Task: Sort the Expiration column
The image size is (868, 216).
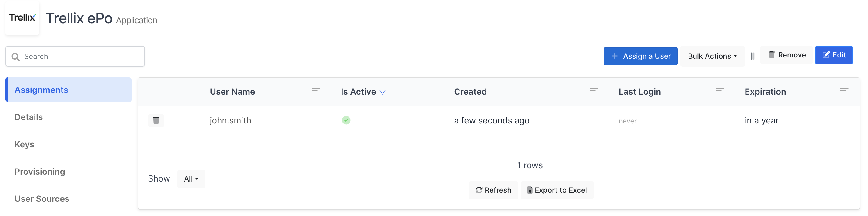Action: point(844,91)
